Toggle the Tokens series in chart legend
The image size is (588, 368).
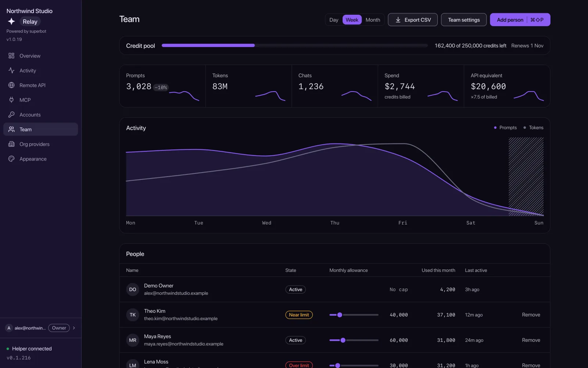[x=533, y=128]
